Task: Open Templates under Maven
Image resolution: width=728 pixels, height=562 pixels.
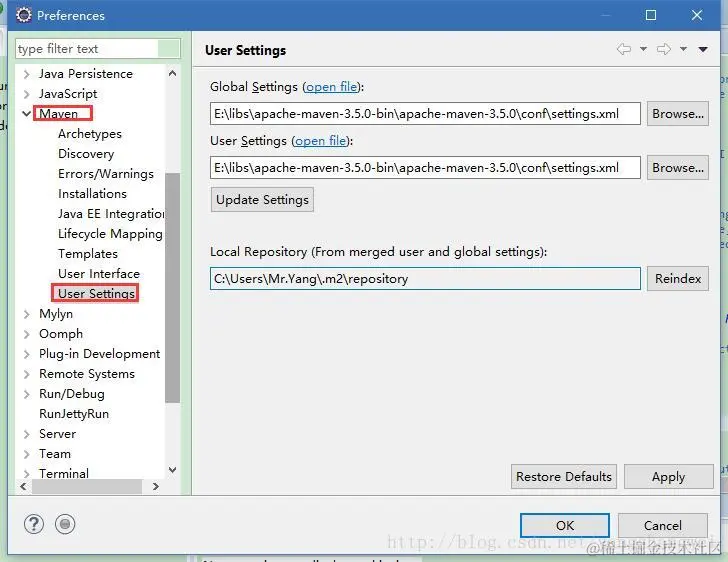Action: coord(88,254)
